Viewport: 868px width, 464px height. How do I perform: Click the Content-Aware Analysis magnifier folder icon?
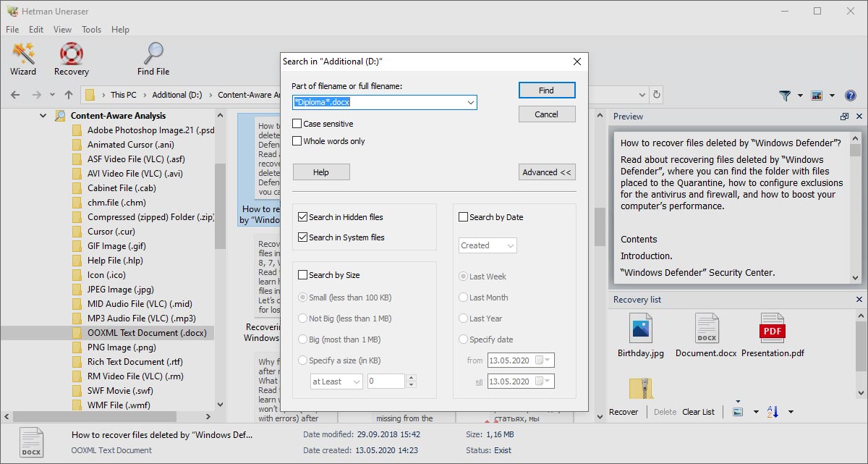tap(61, 116)
